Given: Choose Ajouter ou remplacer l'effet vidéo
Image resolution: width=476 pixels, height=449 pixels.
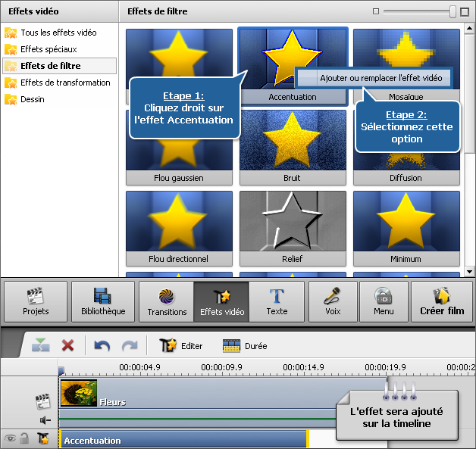Looking at the screenshot, I should tap(374, 78).
